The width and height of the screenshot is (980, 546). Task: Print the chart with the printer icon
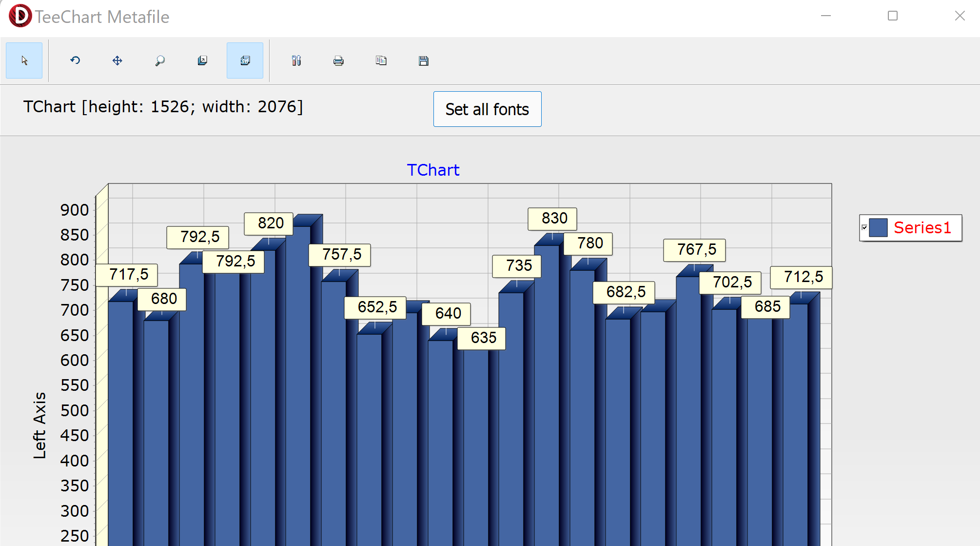click(x=338, y=61)
